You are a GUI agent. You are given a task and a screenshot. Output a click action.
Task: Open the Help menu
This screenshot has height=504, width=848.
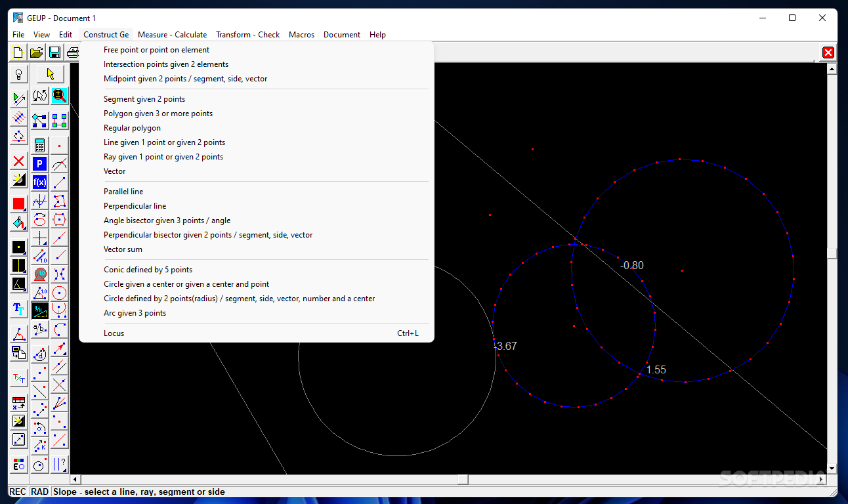(x=377, y=35)
